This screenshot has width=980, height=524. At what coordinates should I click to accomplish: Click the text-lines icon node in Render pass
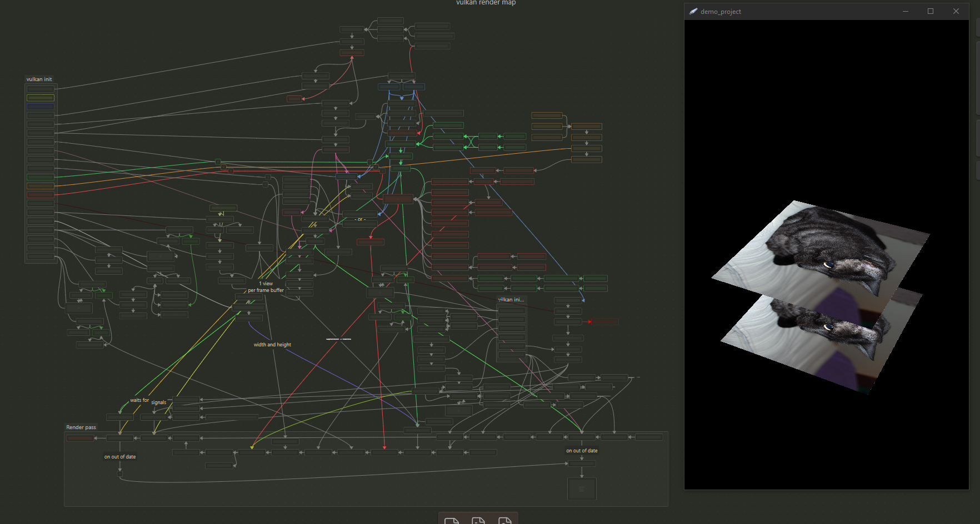coord(582,489)
